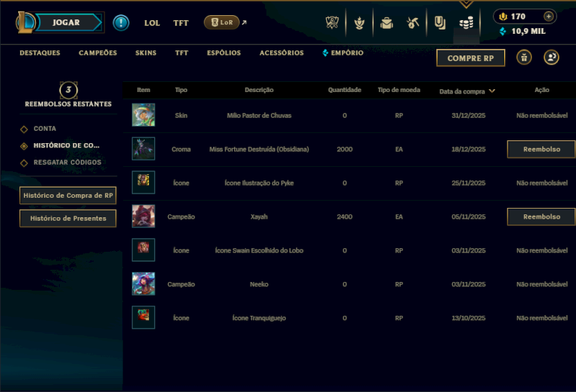This screenshot has width=576, height=392.
Task: Click the Quantidade column header
Action: 345,90
